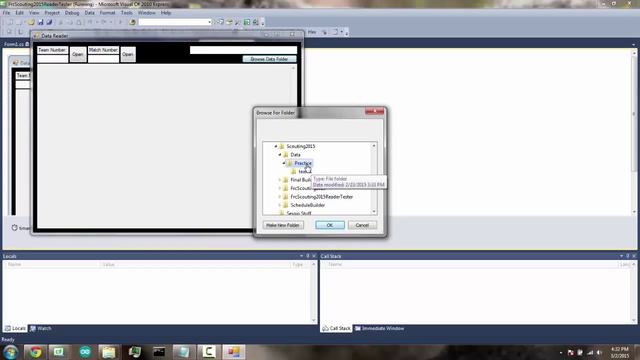Click the Name column header in Locals
This screenshot has width=640, height=360.
point(14,264)
